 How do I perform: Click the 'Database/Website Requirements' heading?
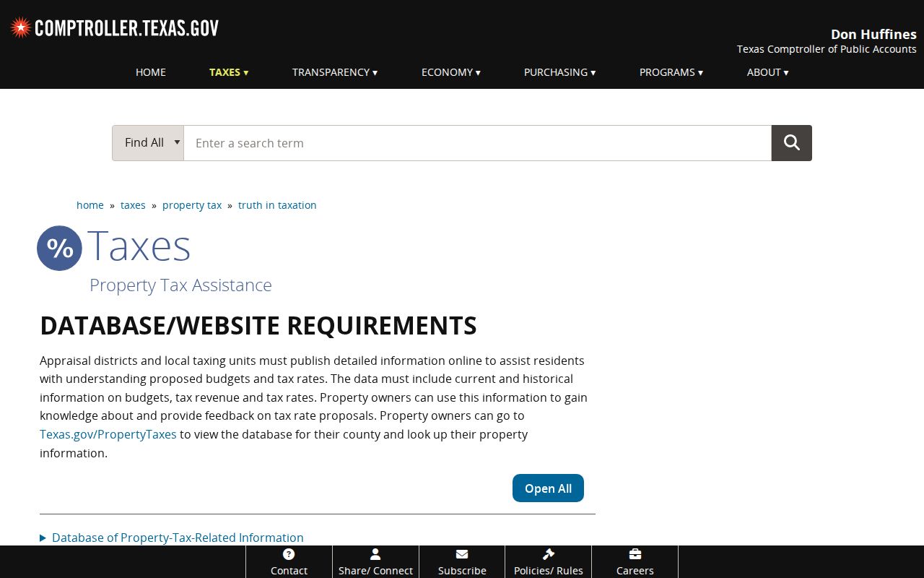pyautogui.click(x=258, y=326)
